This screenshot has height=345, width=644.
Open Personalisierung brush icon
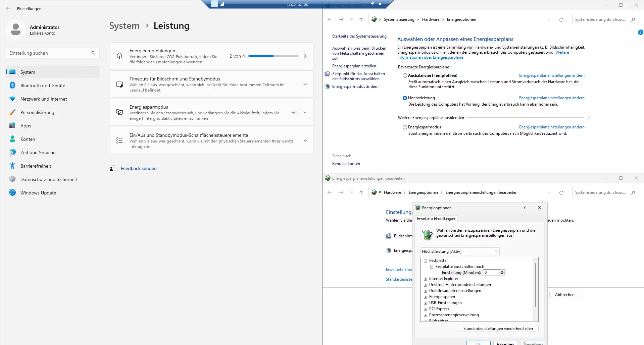12,112
